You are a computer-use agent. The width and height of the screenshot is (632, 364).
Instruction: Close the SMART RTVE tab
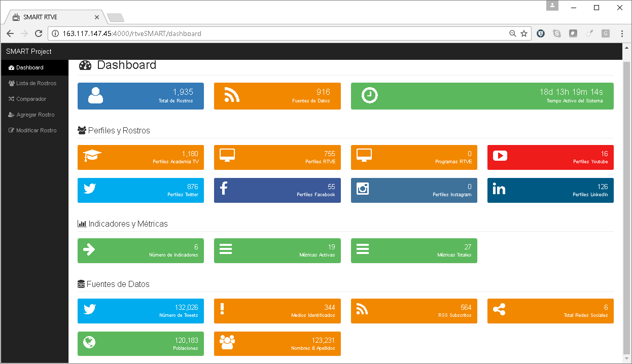click(97, 17)
